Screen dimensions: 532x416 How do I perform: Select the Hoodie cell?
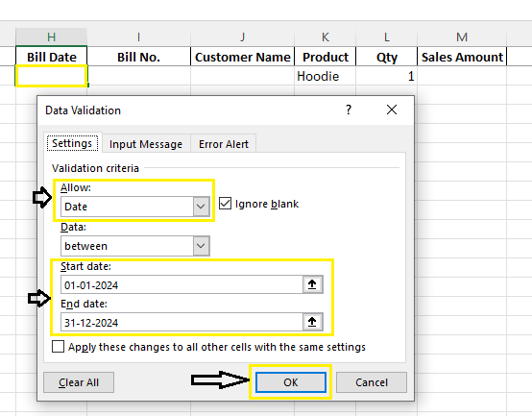tap(325, 76)
